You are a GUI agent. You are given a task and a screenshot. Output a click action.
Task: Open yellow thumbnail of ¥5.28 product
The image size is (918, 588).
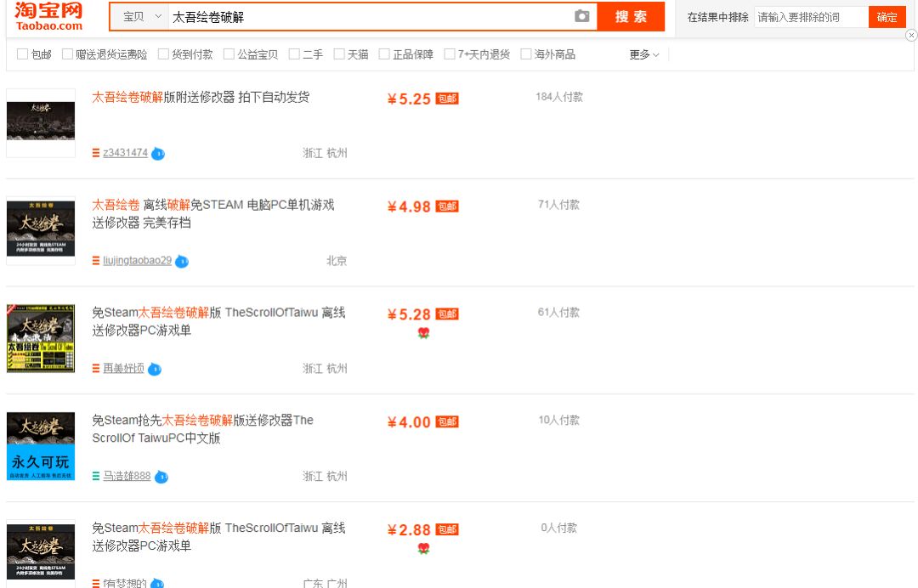coord(41,338)
